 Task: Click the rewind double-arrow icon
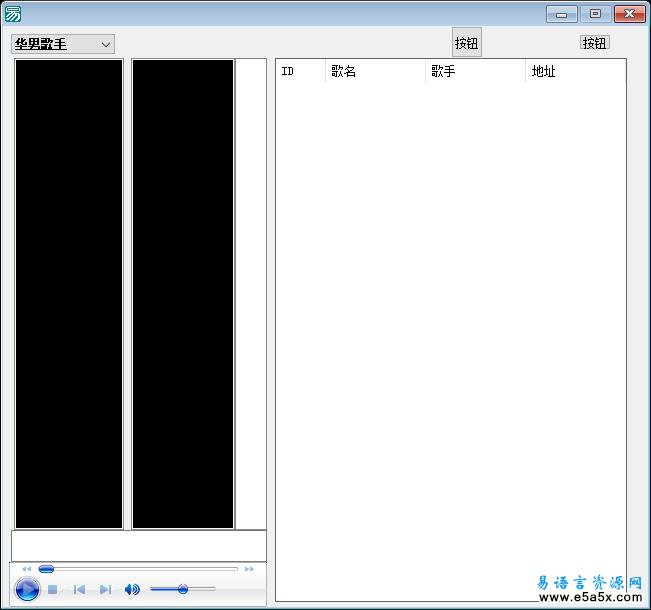tap(27, 569)
